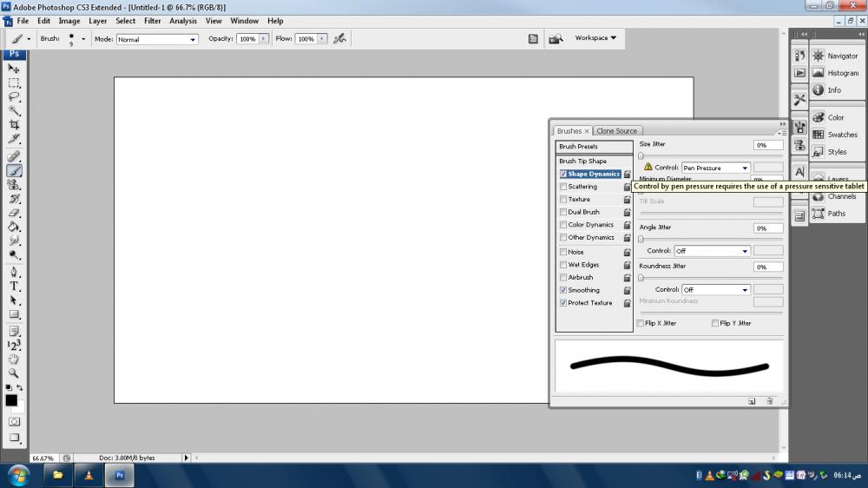Click the Angle Jitter slider handle
868x488 pixels.
pyautogui.click(x=641, y=240)
